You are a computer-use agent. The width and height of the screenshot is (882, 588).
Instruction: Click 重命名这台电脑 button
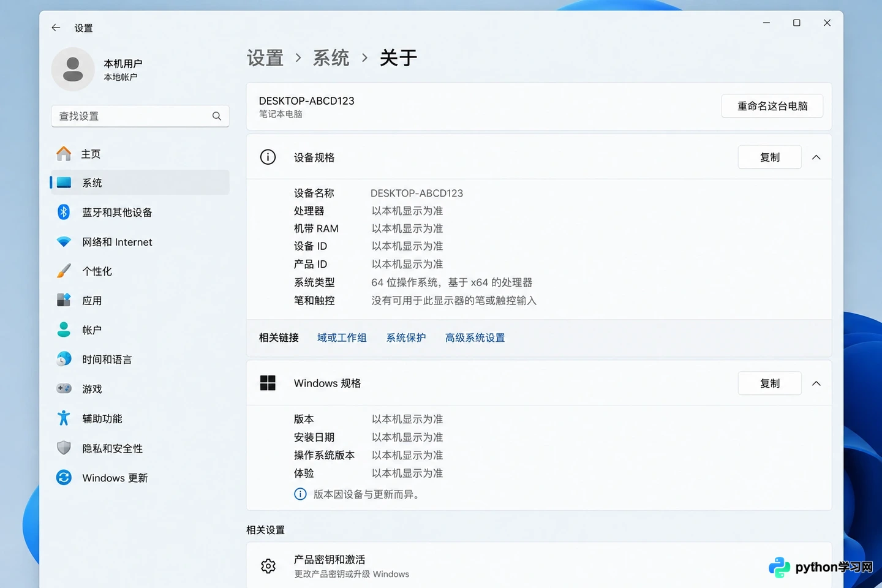point(772,106)
